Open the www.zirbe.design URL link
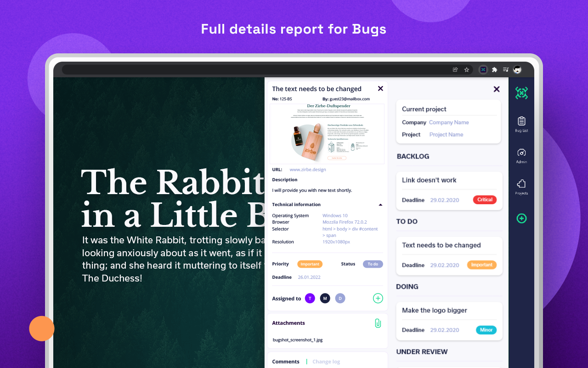 tap(308, 170)
